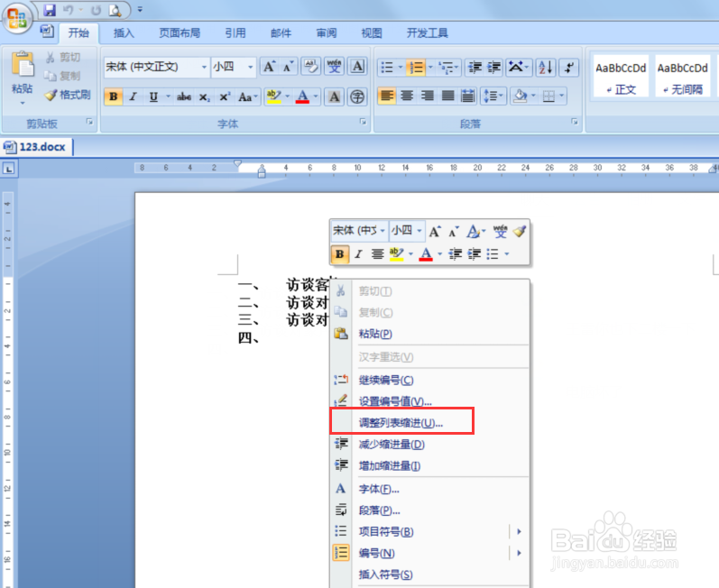
Task: Toggle subscript formatting
Action: [204, 96]
